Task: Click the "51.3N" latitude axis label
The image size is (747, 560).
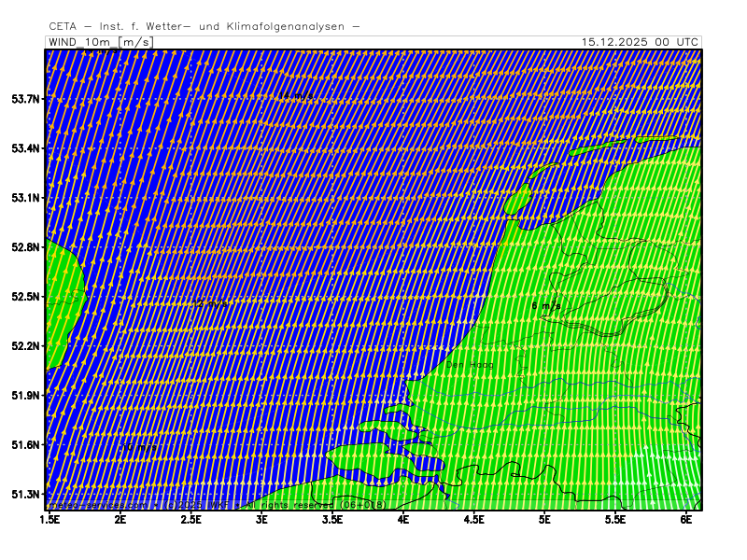Action: click(25, 495)
